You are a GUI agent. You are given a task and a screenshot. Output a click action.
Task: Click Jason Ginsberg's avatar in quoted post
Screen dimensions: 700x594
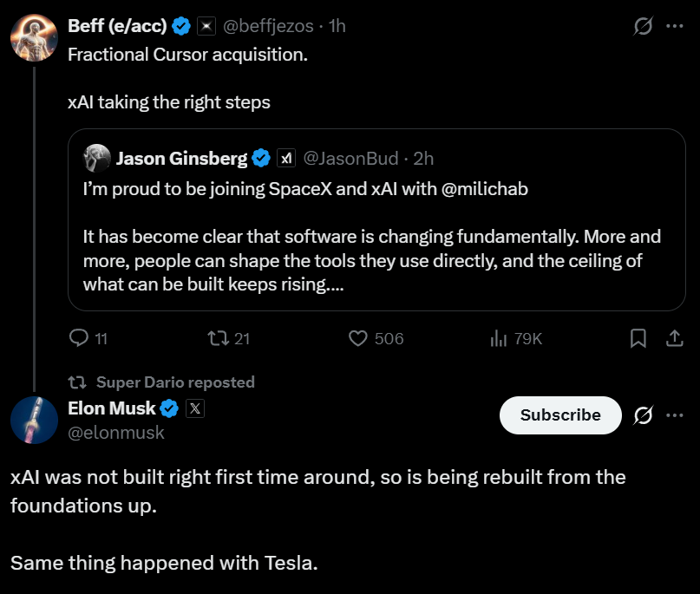pyautogui.click(x=96, y=158)
